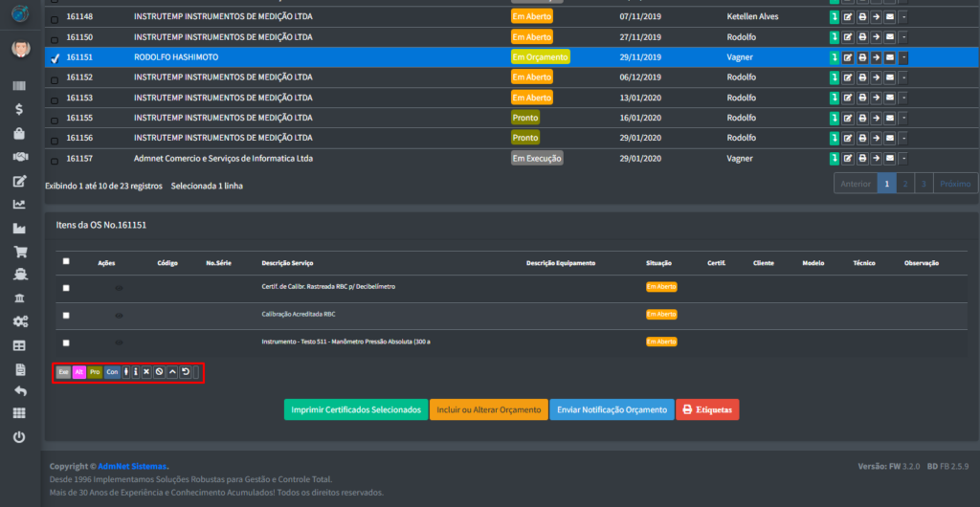Click the undo arrow in items toolbar
This screenshot has height=507, width=980.
186,372
